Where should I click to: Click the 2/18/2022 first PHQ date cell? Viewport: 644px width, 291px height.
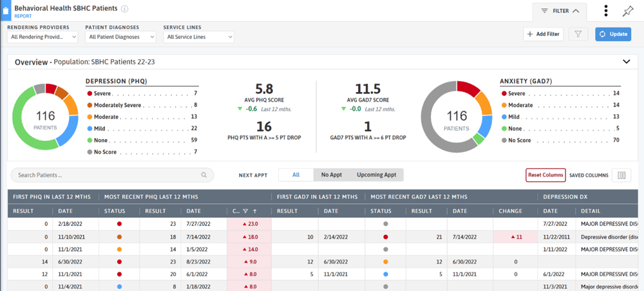point(69,224)
